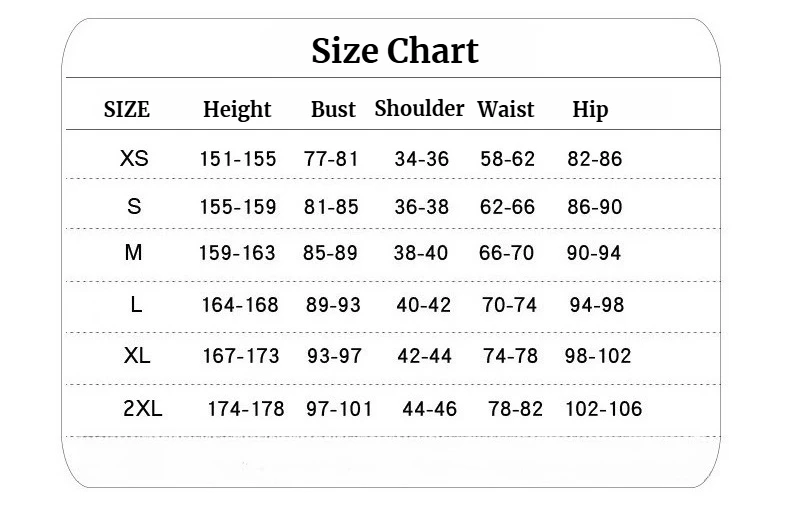Viewport: 790px width, 510px height.
Task: Click the Waist column header
Action: [505, 109]
